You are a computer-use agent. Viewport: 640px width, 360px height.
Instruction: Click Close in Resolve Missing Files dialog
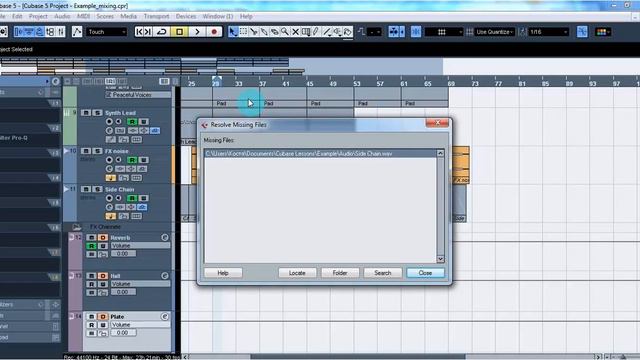click(425, 273)
